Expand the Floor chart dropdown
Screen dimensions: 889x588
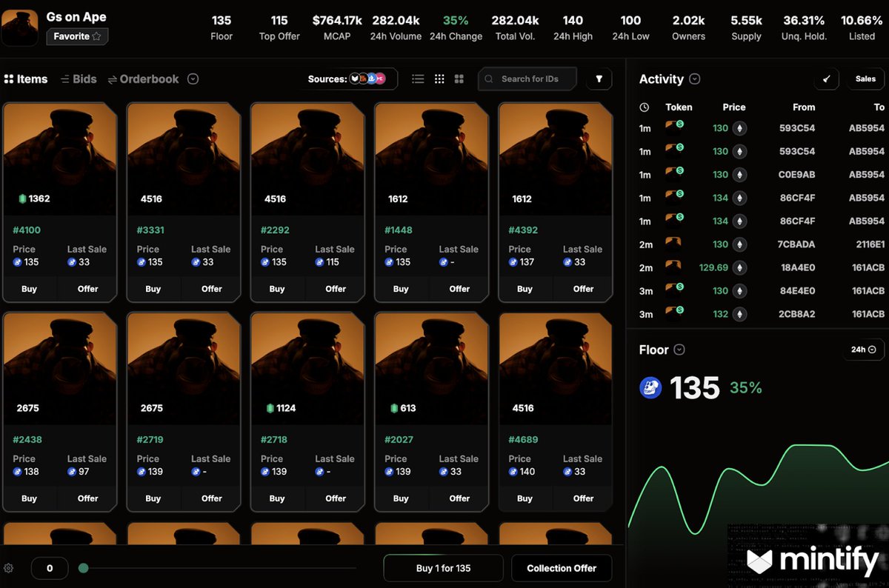pos(679,350)
